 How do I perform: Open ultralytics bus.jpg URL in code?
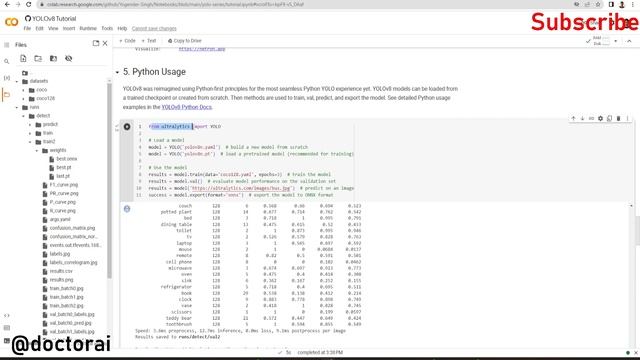(240, 188)
